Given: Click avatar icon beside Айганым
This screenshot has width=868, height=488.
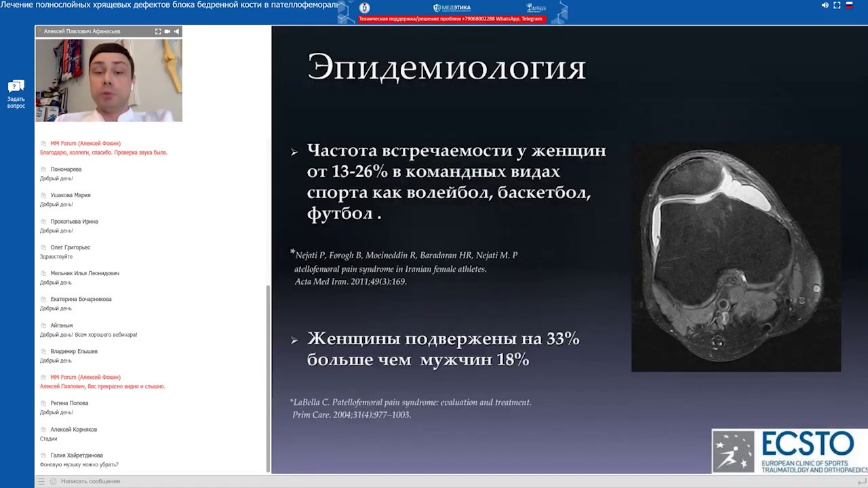Looking at the screenshot, I should coord(44,325).
